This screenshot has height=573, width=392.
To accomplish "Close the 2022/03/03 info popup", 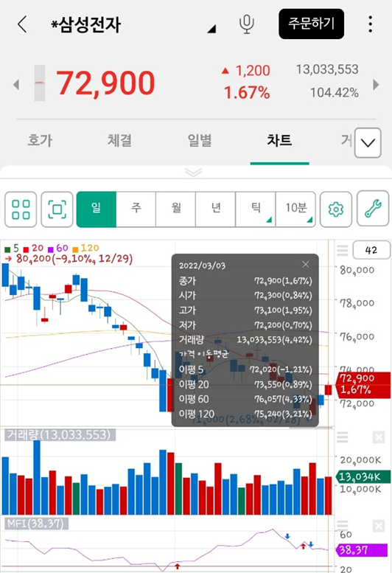I will pyautogui.click(x=306, y=264).
